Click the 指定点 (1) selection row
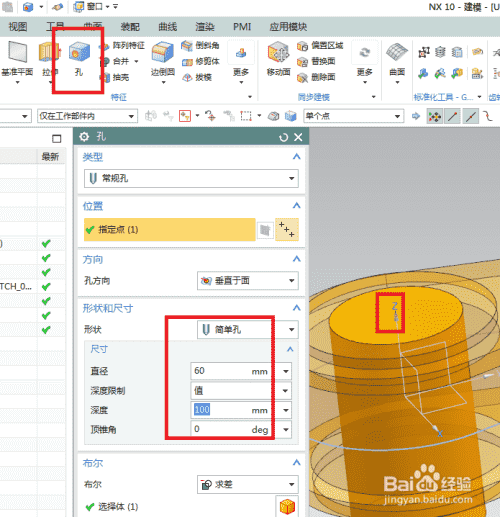This screenshot has width=500, height=517. click(x=170, y=230)
